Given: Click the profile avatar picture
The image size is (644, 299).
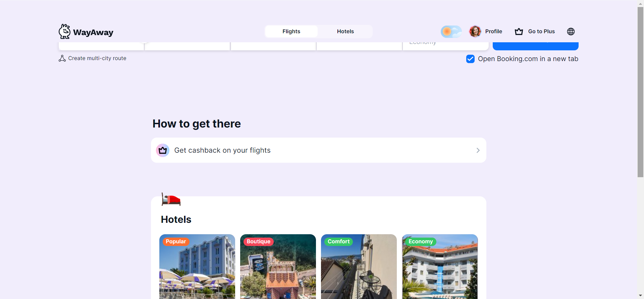Looking at the screenshot, I should (475, 32).
